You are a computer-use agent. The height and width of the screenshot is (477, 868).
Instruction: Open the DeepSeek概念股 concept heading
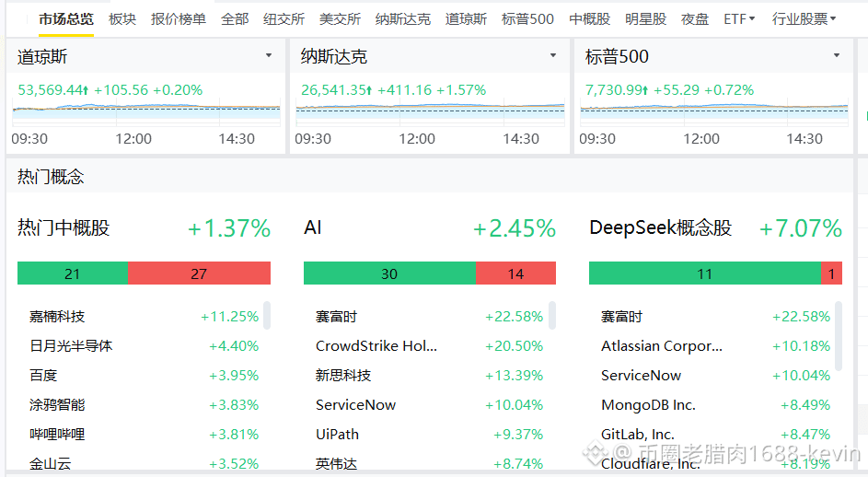pos(660,227)
